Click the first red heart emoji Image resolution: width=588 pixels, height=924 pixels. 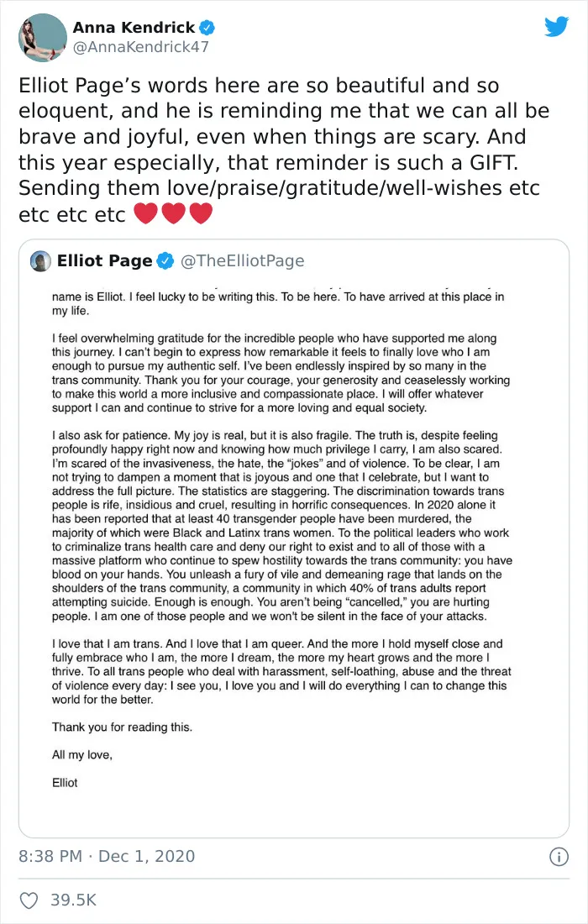click(x=145, y=213)
